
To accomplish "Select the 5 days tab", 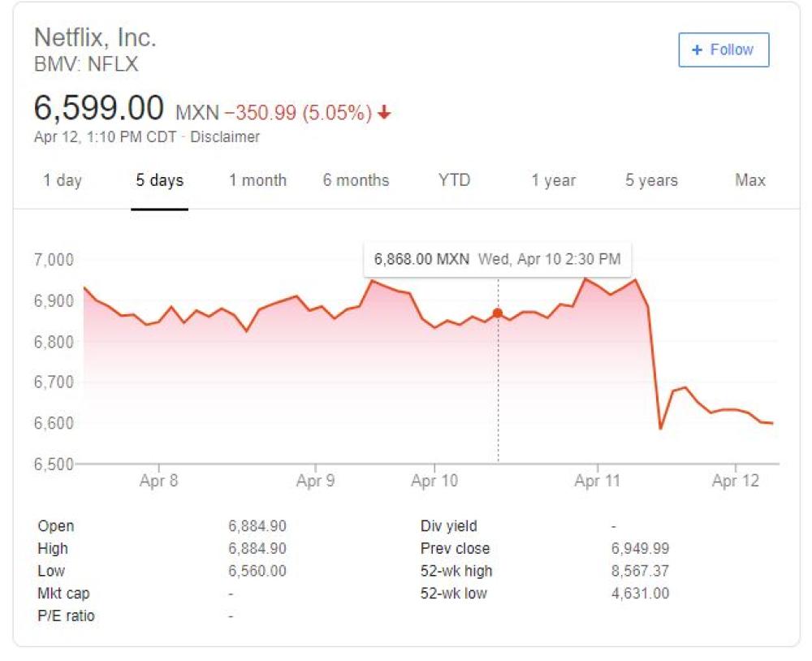I will point(160,181).
